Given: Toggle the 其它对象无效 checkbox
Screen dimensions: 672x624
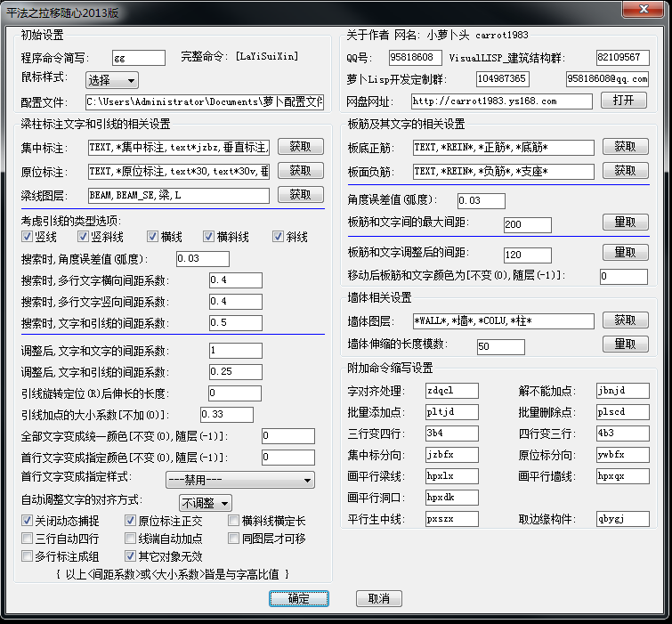Looking at the screenshot, I should [x=131, y=556].
